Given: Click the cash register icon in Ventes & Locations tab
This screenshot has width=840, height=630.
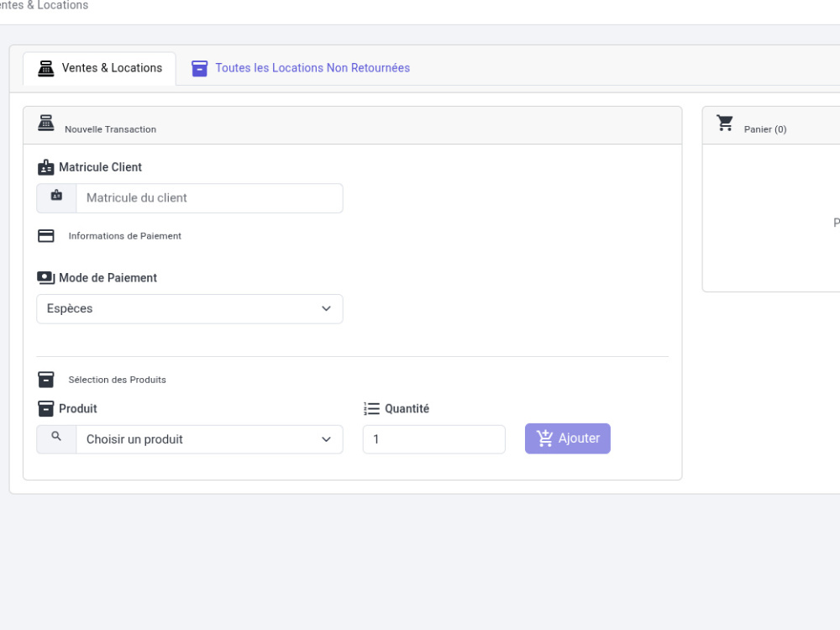Looking at the screenshot, I should [46, 69].
